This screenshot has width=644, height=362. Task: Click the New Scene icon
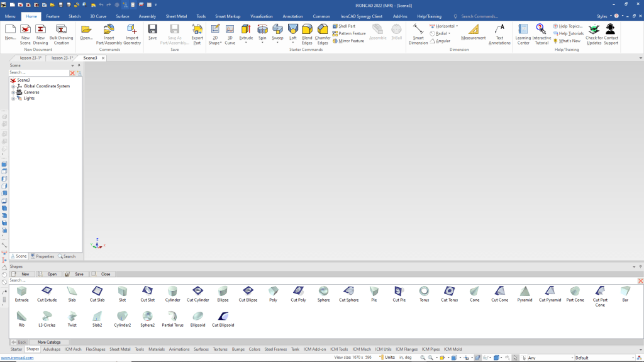25,29
